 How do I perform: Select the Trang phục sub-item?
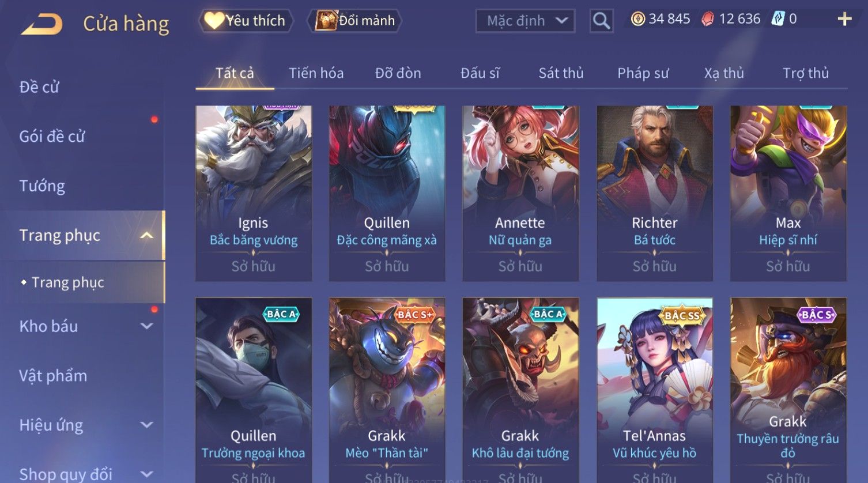pyautogui.click(x=68, y=282)
